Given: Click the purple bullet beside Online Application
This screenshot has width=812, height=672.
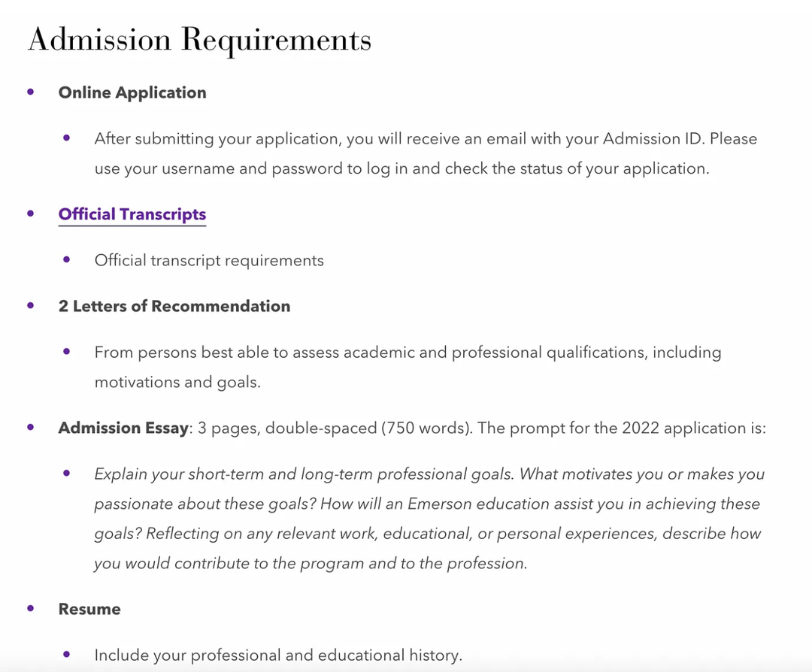Looking at the screenshot, I should pos(31,92).
